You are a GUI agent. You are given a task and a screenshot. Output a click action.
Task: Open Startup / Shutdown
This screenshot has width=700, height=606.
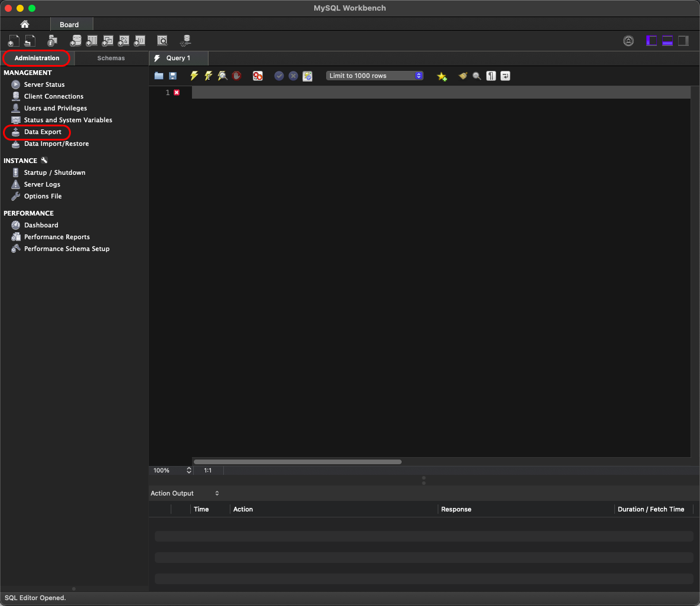pyautogui.click(x=54, y=172)
